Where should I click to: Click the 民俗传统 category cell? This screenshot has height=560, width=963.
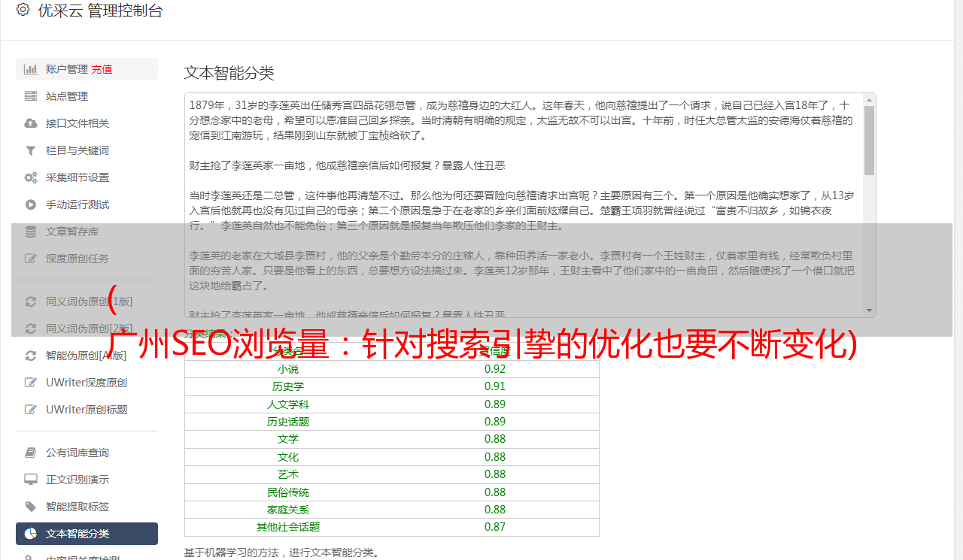tap(288, 492)
